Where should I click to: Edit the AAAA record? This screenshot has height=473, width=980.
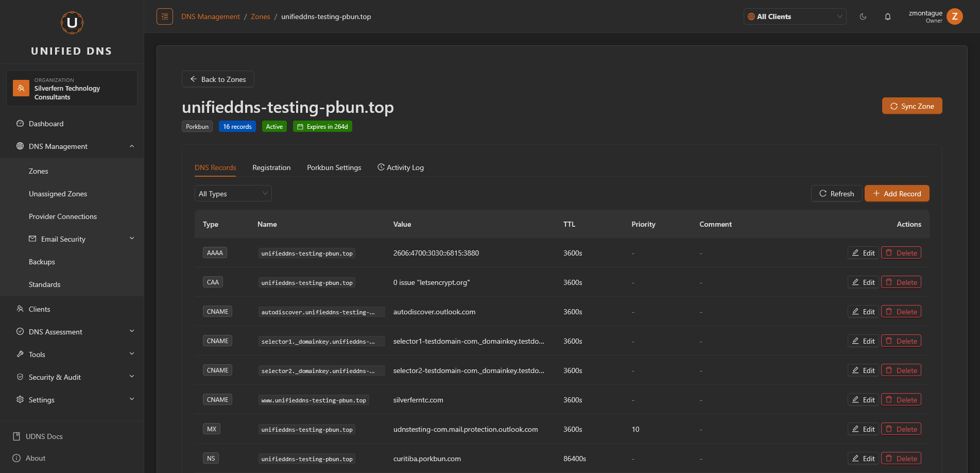tap(863, 253)
